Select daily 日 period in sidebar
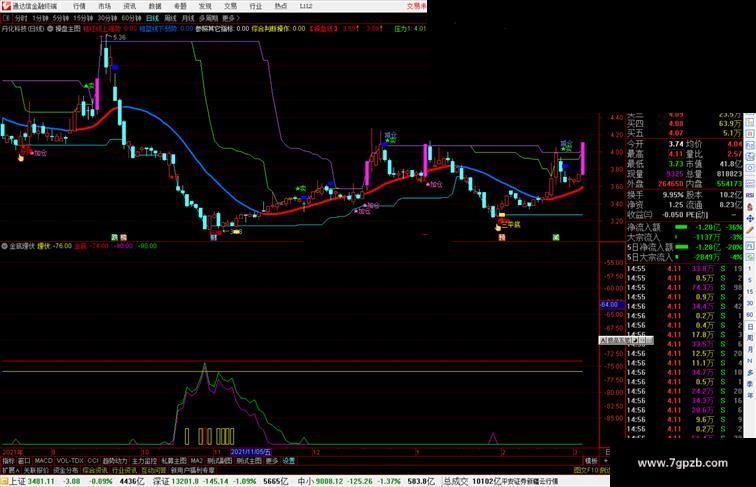Viewport: 756px width, 487px height. coord(750,327)
